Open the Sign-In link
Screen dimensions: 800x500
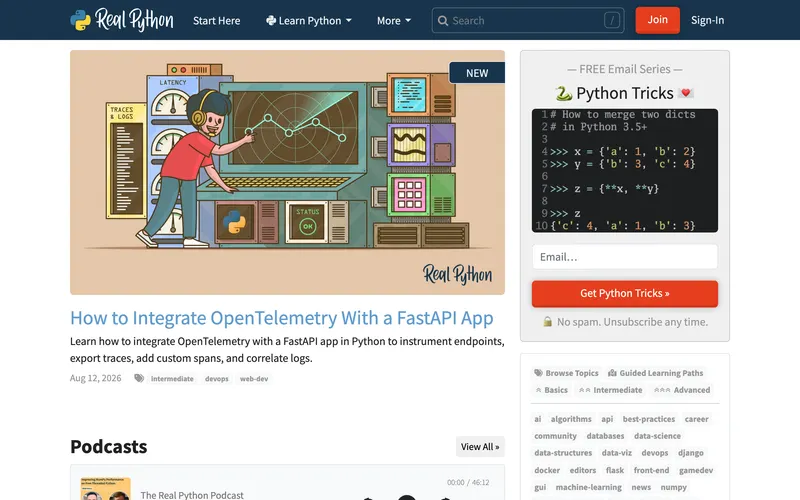point(707,20)
